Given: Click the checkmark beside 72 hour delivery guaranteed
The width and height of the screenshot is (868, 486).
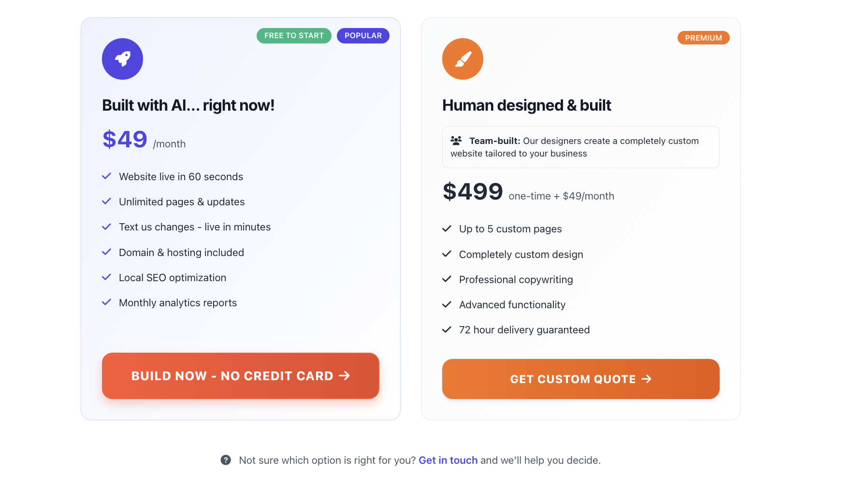Looking at the screenshot, I should [x=447, y=329].
